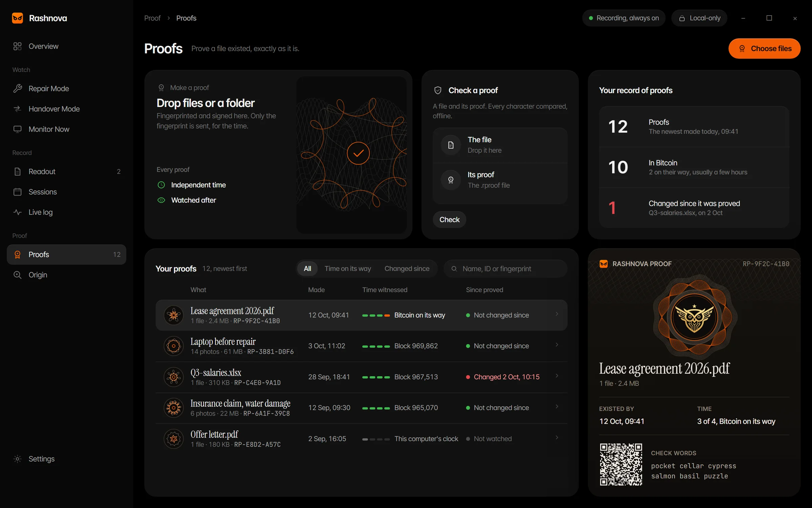Click the Name, ID or fingerprint search field
Image resolution: width=812 pixels, height=508 pixels.
(x=505, y=269)
